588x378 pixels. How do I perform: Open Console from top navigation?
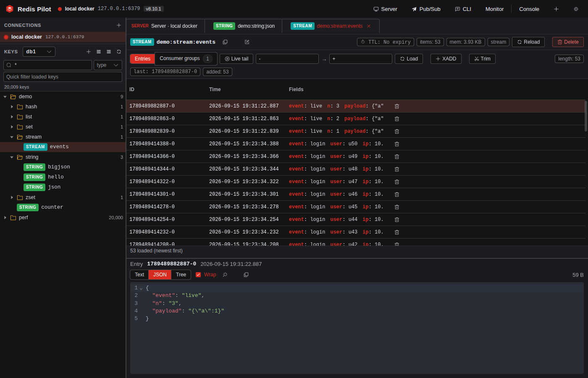coord(529,9)
